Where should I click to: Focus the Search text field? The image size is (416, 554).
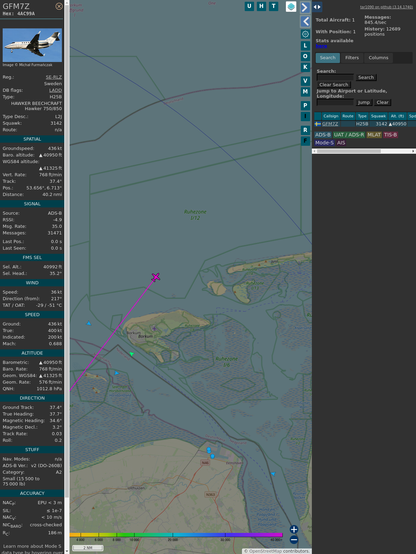(335, 77)
